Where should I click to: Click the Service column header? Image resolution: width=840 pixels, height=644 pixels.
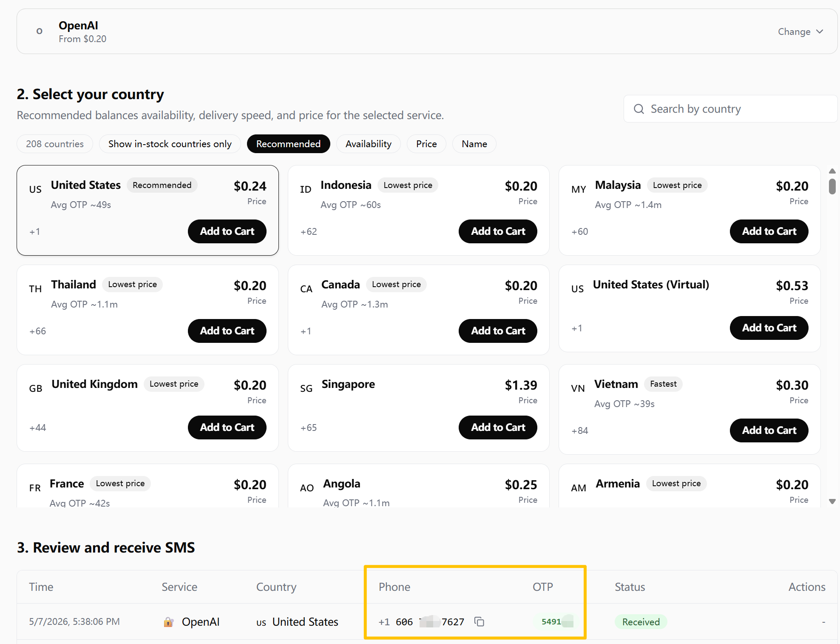click(179, 587)
